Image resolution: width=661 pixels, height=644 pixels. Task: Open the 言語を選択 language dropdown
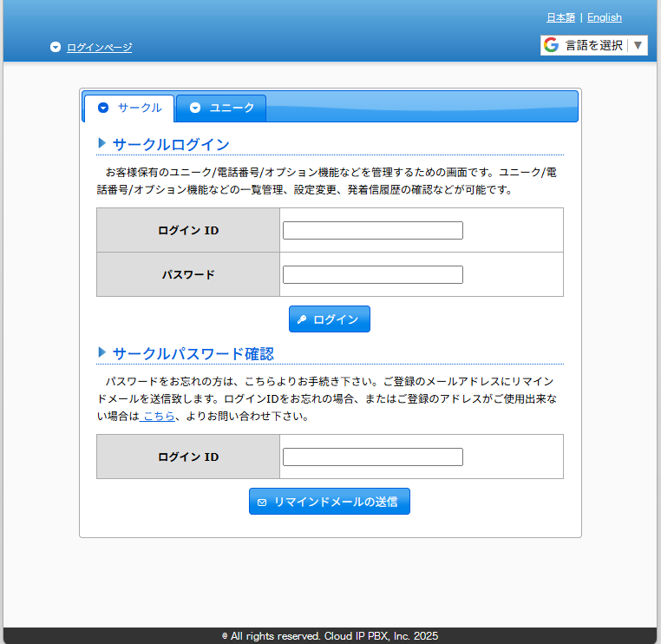tap(594, 45)
